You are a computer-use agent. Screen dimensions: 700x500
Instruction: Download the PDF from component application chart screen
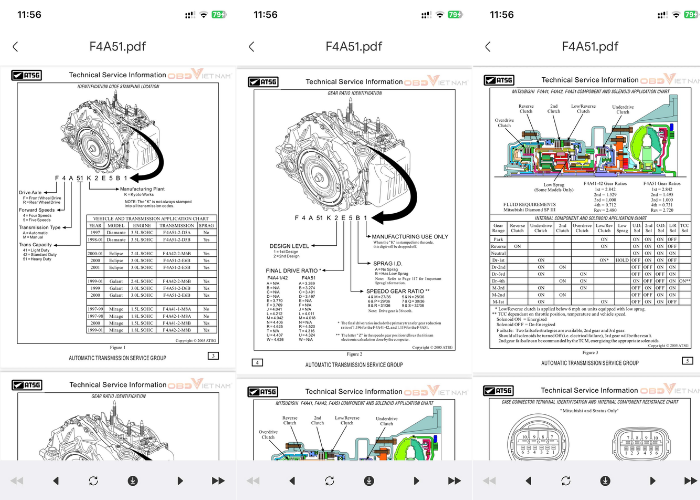pyautogui.click(x=605, y=481)
